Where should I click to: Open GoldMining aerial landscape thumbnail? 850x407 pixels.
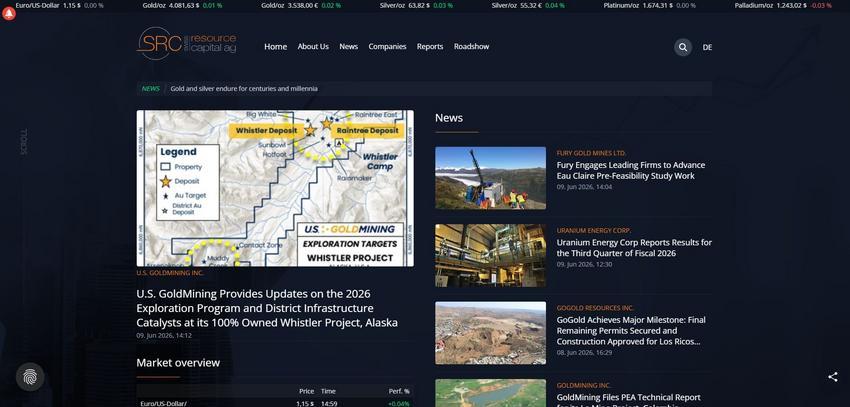coord(491,393)
